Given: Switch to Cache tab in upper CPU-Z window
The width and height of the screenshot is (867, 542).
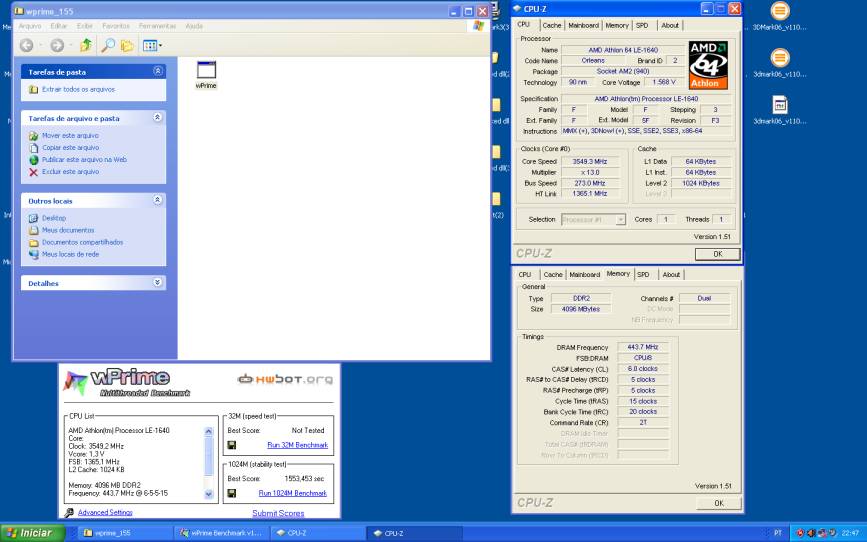Looking at the screenshot, I should pyautogui.click(x=551, y=25).
